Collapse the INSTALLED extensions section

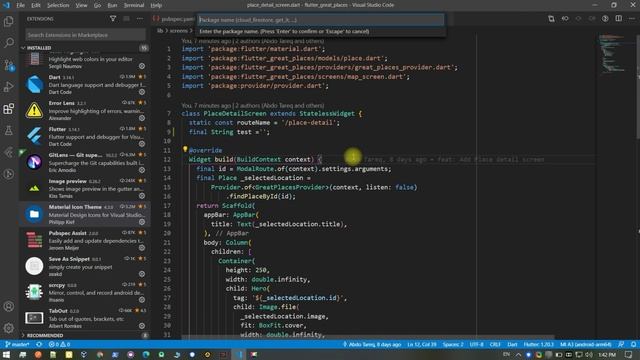[x=85, y=48]
